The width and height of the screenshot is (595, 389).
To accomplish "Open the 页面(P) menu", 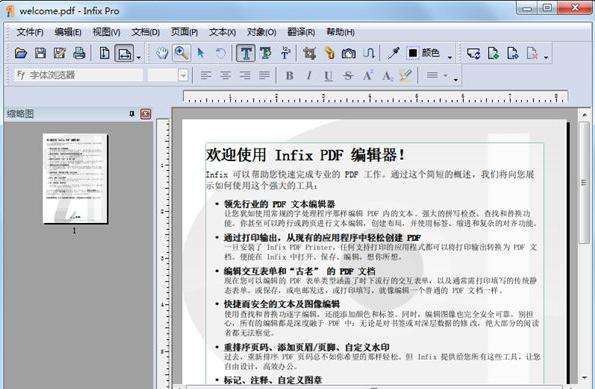I will point(184,32).
